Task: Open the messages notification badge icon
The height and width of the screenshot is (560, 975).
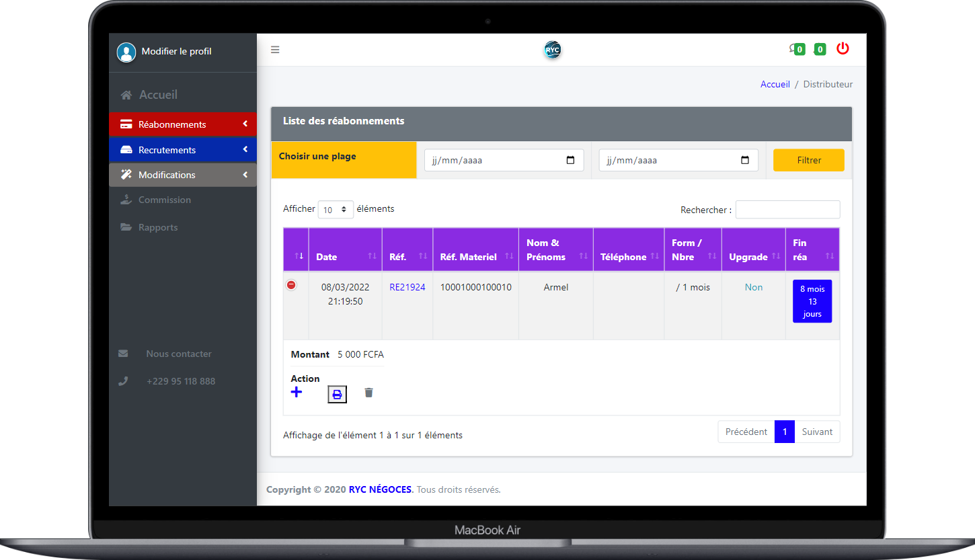Action: (797, 49)
